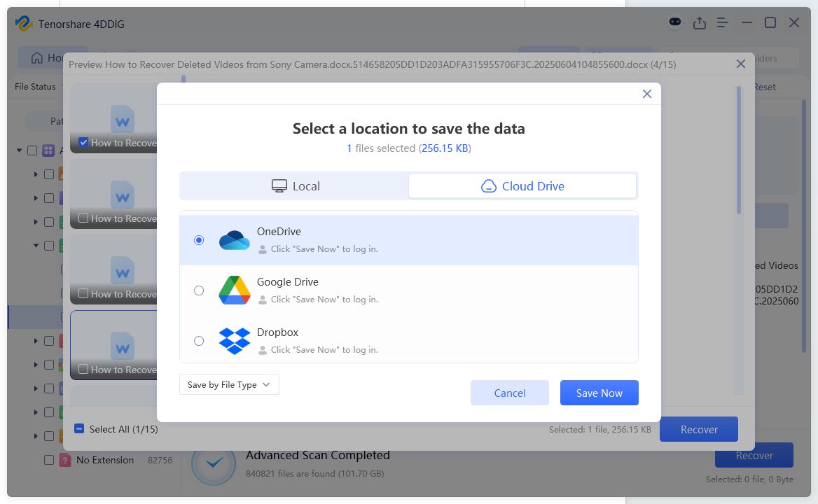Close the document preview window

point(741,64)
